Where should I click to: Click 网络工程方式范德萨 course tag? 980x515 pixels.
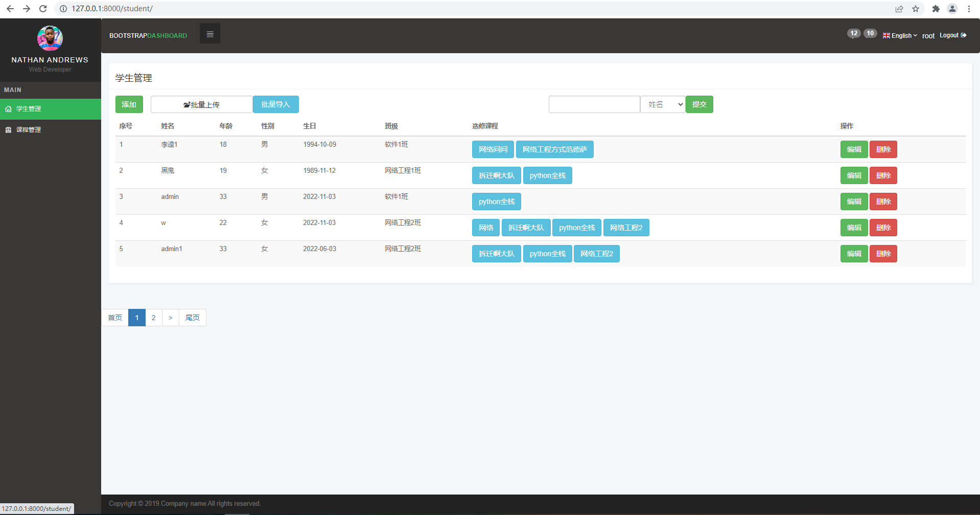tap(555, 149)
